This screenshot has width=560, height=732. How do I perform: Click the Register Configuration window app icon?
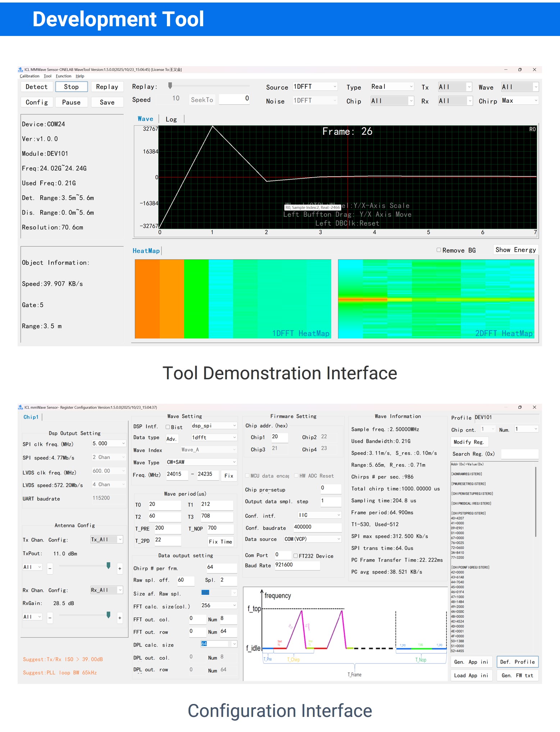pos(21,407)
